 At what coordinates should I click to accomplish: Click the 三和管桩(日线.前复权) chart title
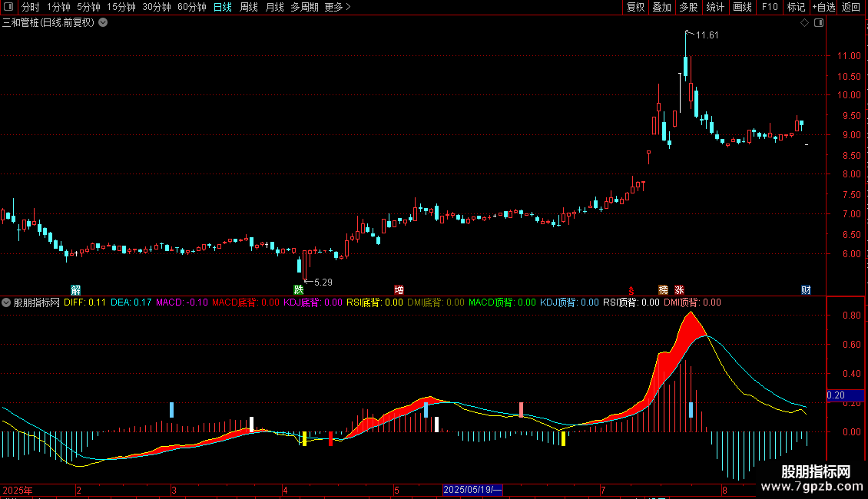[48, 23]
